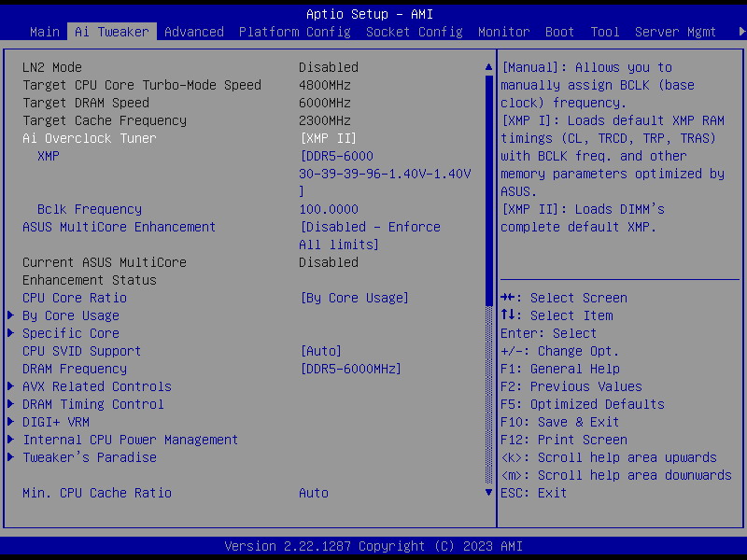The width and height of the screenshot is (747, 560).
Task: Click the Target DRAM Speed 6000MHz value
Action: point(325,103)
